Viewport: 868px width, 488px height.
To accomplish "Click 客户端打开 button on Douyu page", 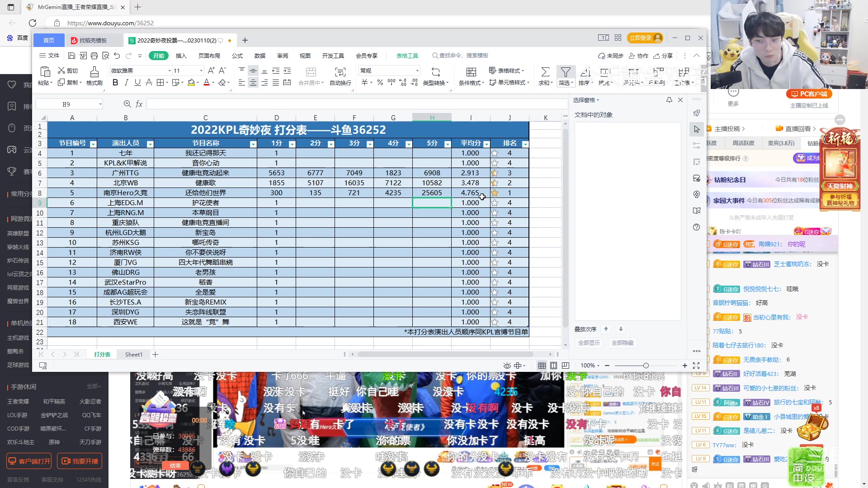I will coord(29,461).
